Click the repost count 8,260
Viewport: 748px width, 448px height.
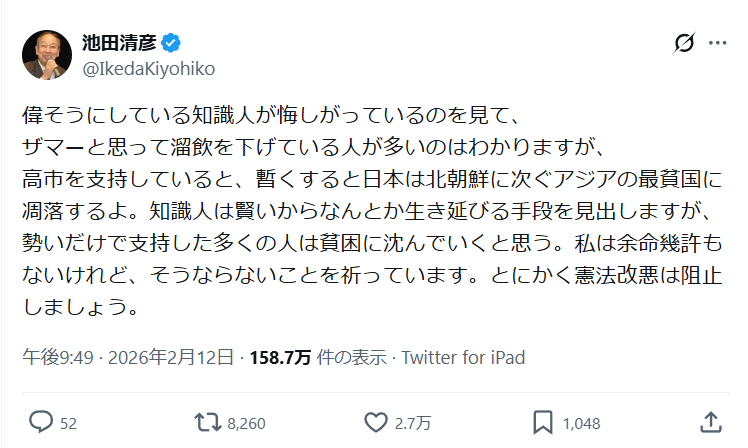tap(246, 423)
